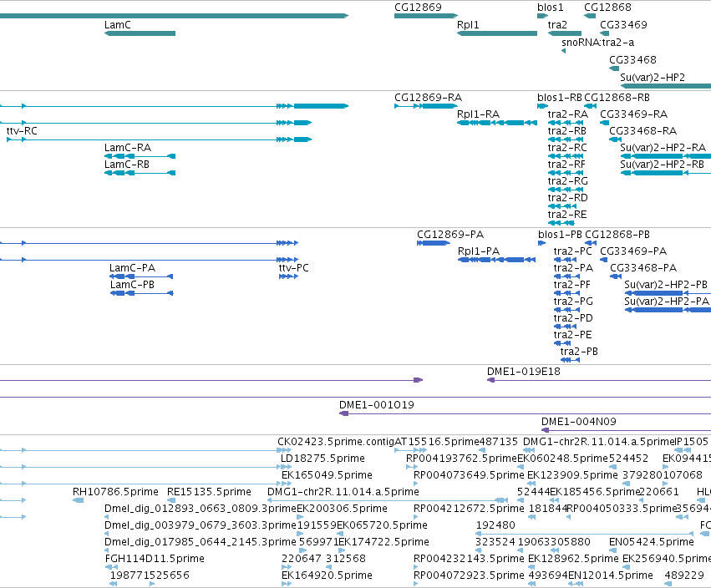
Task: Select the tra2-PE protein label
Action: tap(572, 335)
